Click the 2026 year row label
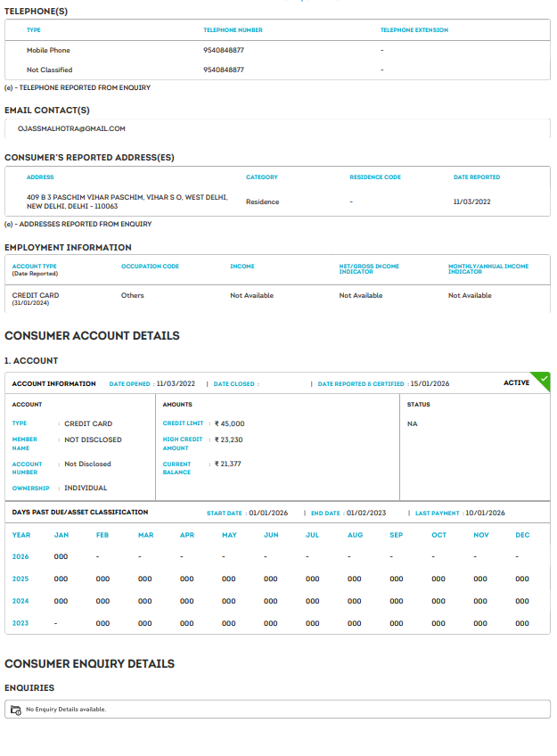Screen dimensions: 557x756 pyautogui.click(x=20, y=556)
